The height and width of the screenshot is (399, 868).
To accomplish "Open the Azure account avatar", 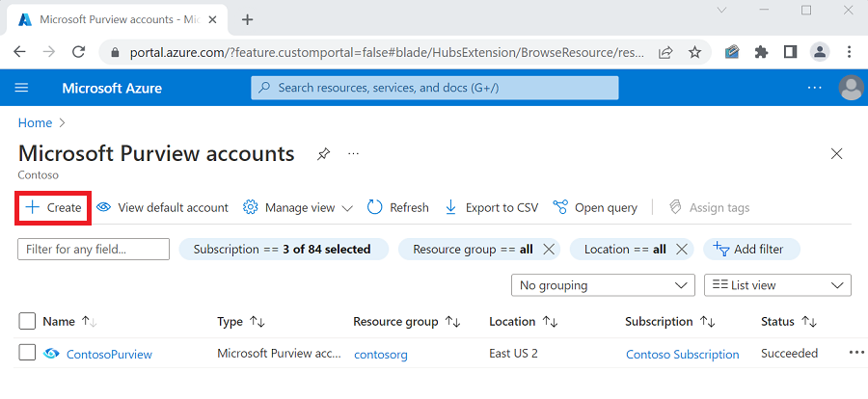I will tap(851, 88).
